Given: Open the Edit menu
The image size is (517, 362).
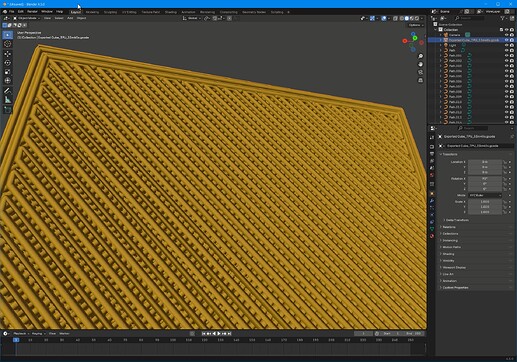Looking at the screenshot, I should pos(21,12).
